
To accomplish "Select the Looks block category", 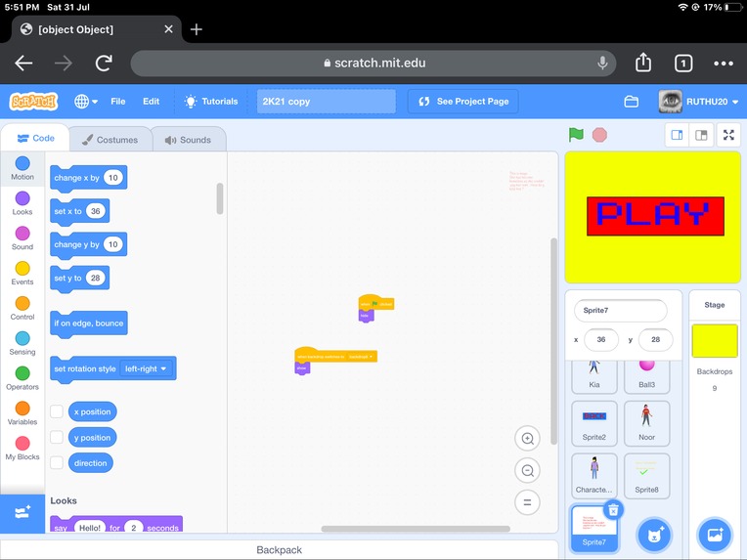I will tap(22, 204).
